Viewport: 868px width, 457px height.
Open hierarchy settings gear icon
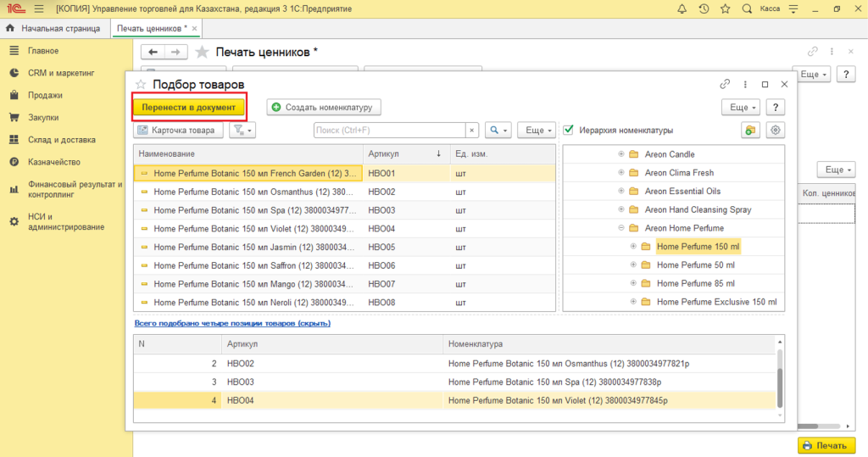pos(775,131)
